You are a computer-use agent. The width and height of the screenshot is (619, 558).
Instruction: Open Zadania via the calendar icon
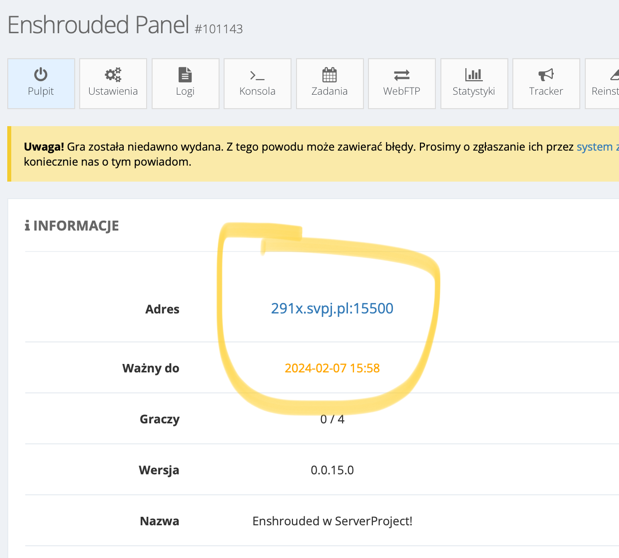point(329,75)
